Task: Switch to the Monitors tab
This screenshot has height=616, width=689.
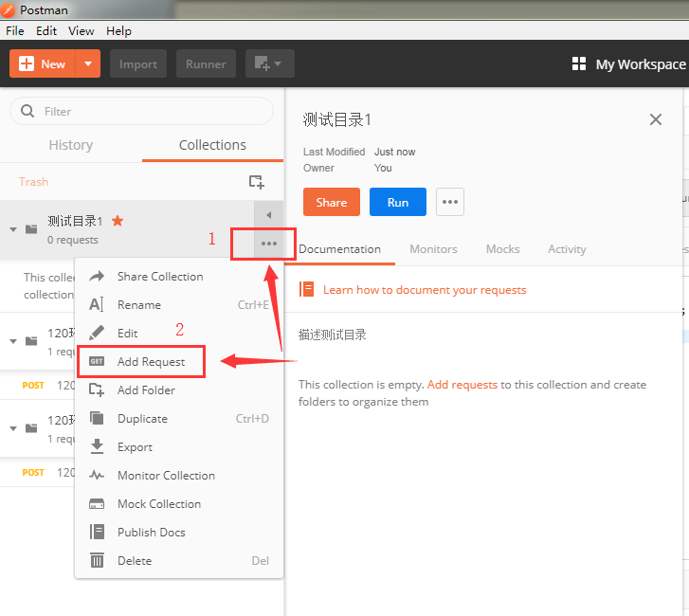Action: pyautogui.click(x=433, y=249)
